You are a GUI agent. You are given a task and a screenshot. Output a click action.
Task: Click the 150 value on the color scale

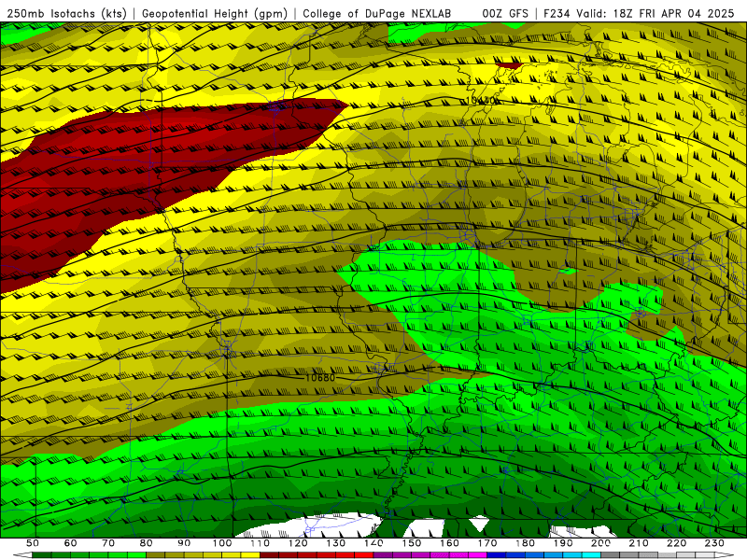pyautogui.click(x=412, y=543)
